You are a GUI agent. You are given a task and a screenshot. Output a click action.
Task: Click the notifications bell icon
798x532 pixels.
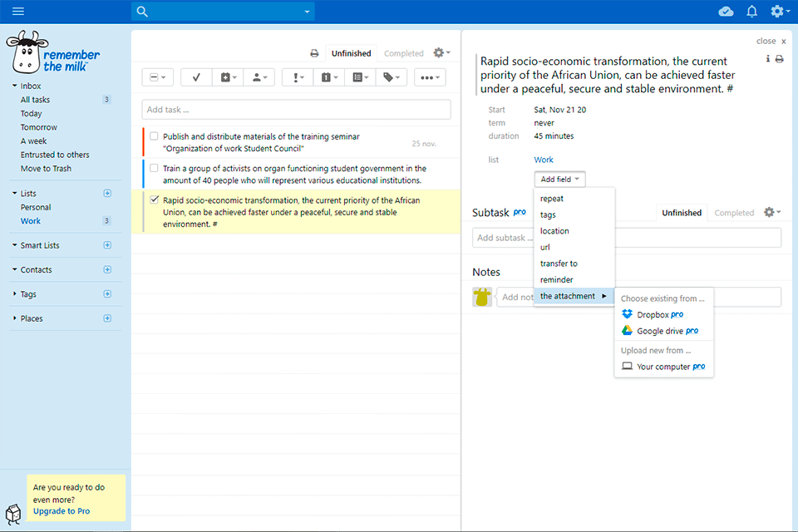click(751, 12)
